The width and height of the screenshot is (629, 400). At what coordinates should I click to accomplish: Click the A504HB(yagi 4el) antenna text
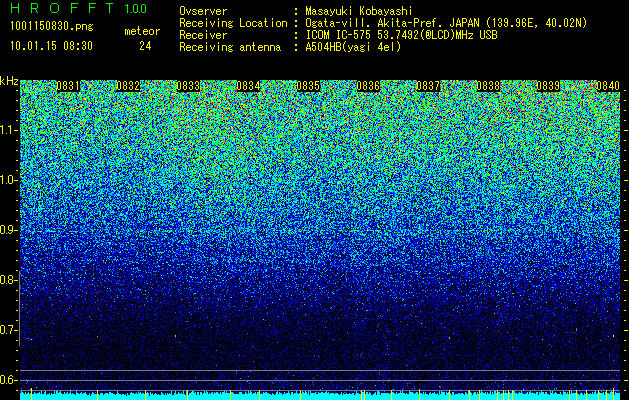click(x=353, y=47)
